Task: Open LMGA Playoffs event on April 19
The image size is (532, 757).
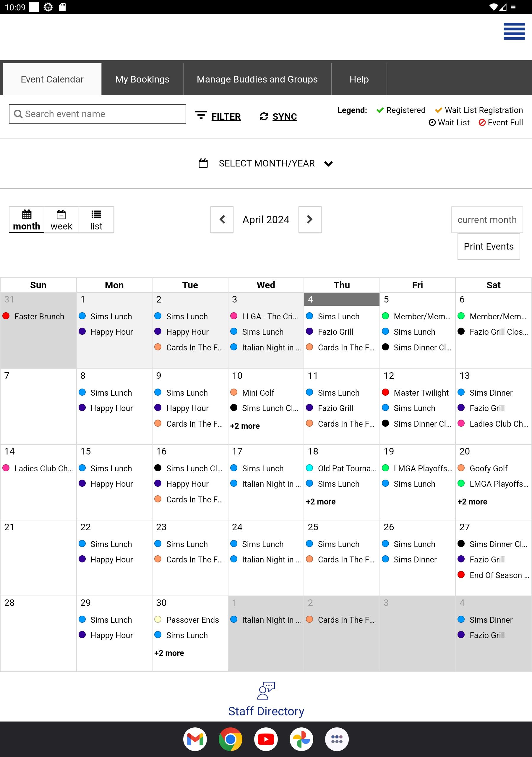Action: tap(423, 468)
